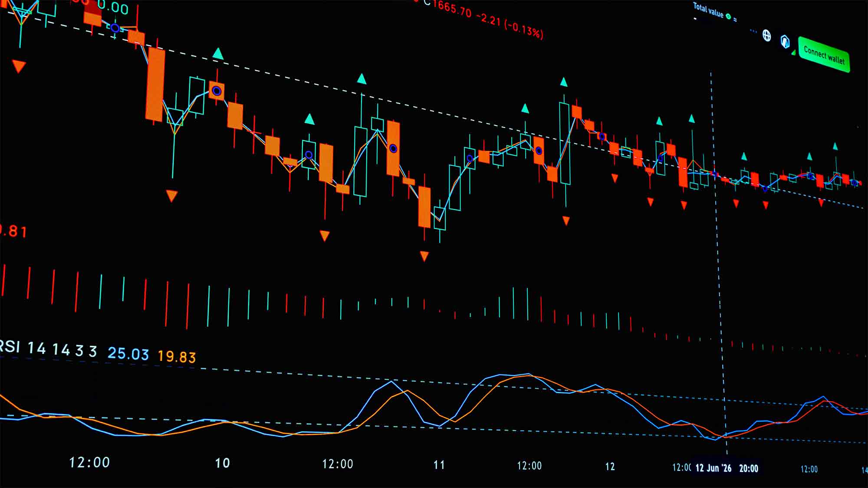Open the RSI 14 14 3 3 indicator settings
Viewport: 868px width, 488px height.
click(x=48, y=349)
